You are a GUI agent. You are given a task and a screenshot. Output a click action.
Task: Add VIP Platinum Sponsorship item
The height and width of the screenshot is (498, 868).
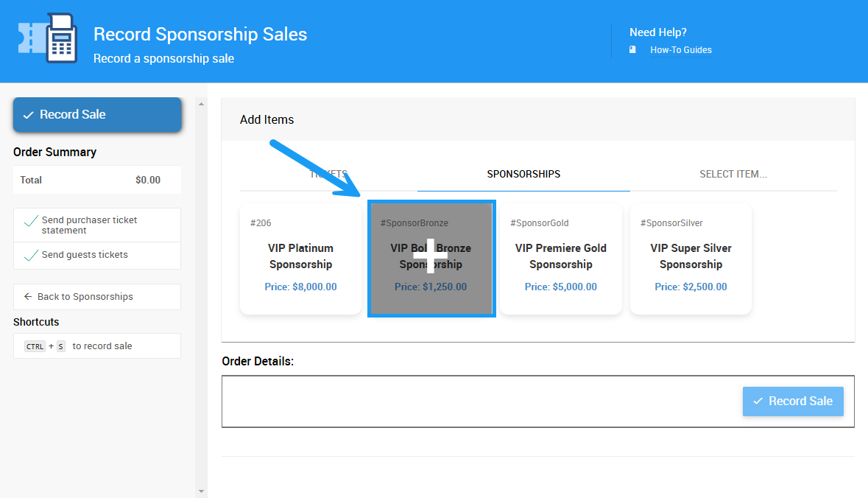pyautogui.click(x=300, y=259)
